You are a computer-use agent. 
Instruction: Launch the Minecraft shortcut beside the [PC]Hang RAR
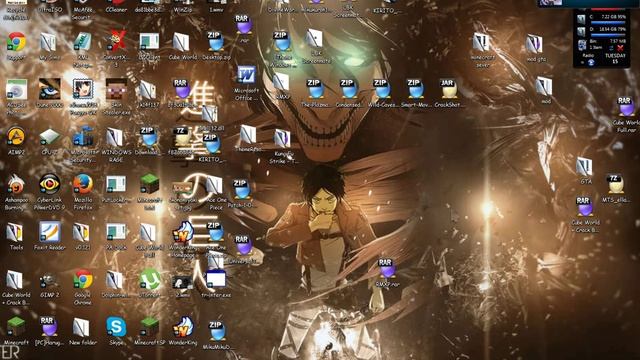click(x=16, y=327)
